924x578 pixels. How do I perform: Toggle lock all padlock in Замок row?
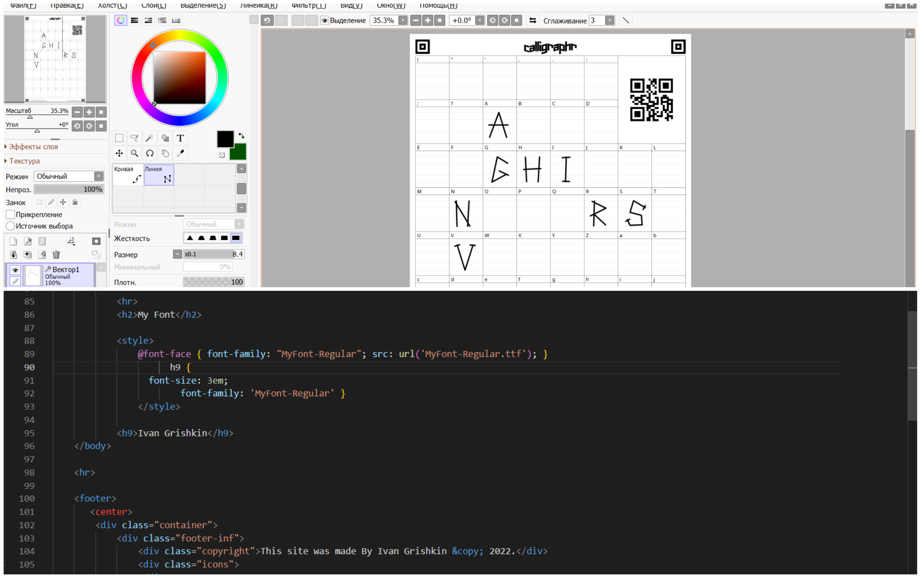coord(75,202)
